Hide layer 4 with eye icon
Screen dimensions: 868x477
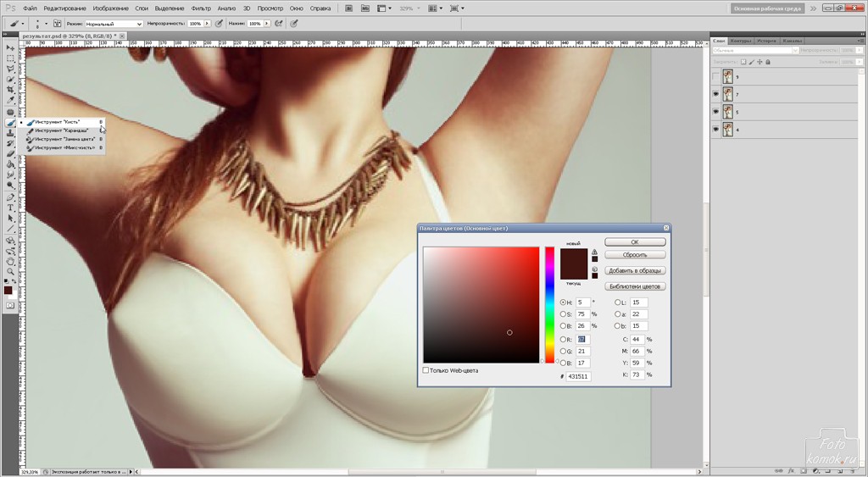(x=715, y=130)
